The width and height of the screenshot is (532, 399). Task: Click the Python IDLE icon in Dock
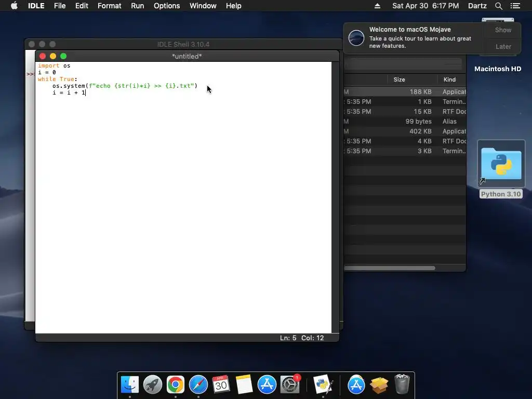coord(323,384)
